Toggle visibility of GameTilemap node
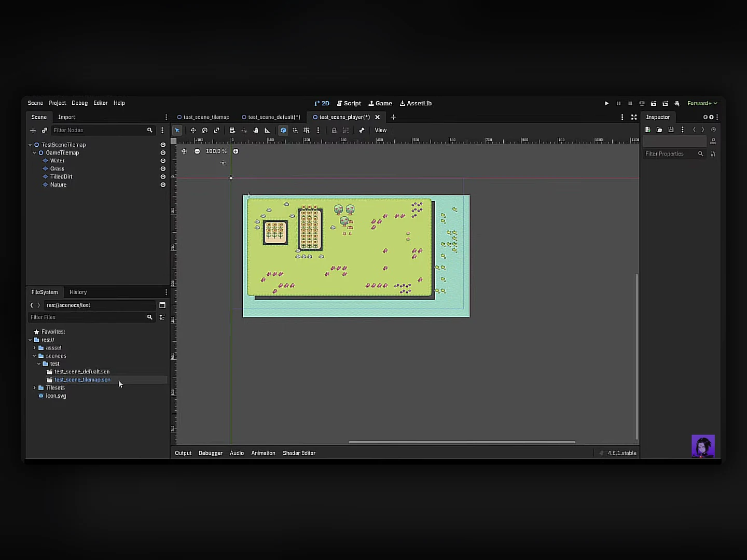 click(x=163, y=152)
